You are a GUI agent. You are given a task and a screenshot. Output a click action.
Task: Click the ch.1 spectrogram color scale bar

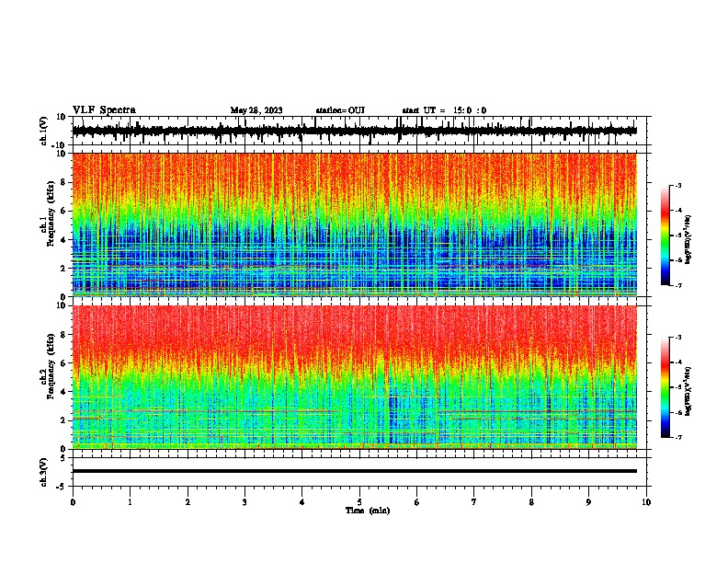click(x=665, y=236)
